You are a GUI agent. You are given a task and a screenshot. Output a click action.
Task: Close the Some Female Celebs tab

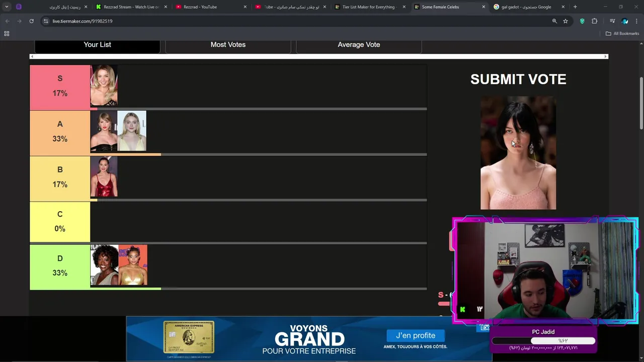click(484, 7)
